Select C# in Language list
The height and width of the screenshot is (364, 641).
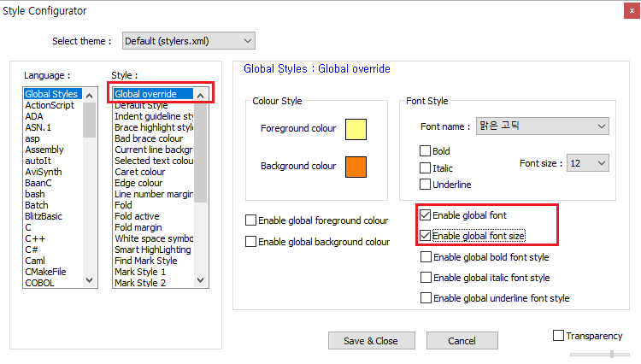[53, 250]
